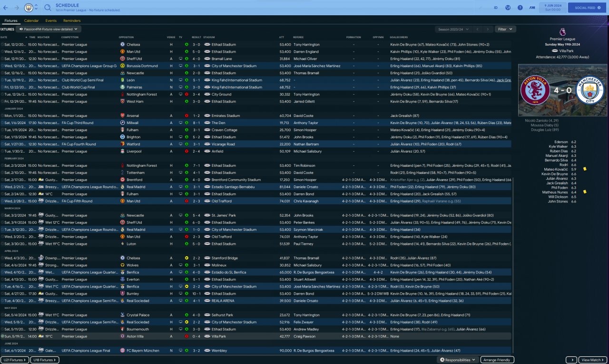Viewport: 609px width, 364px height.
Task: Toggle the selector on the Aston Villa fixture row
Action: pos(2,336)
